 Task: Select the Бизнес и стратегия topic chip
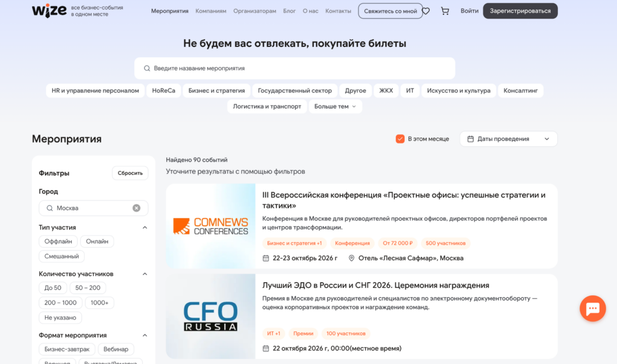tap(216, 90)
